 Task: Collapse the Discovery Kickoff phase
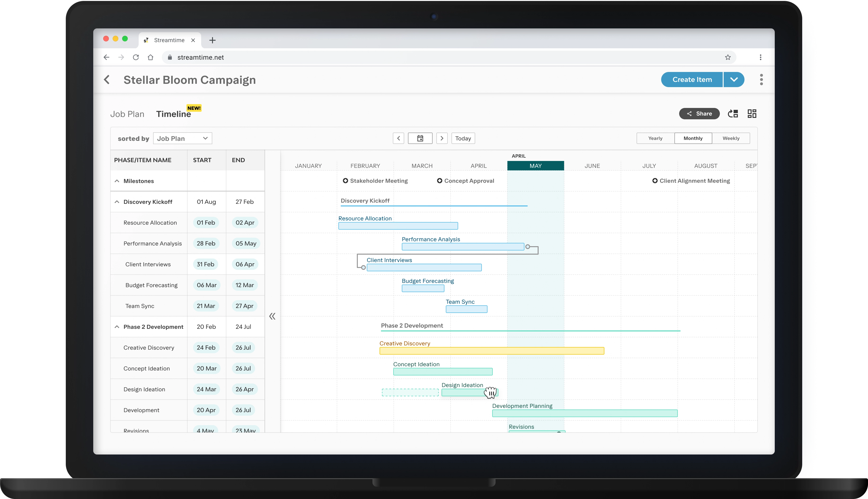coord(117,202)
